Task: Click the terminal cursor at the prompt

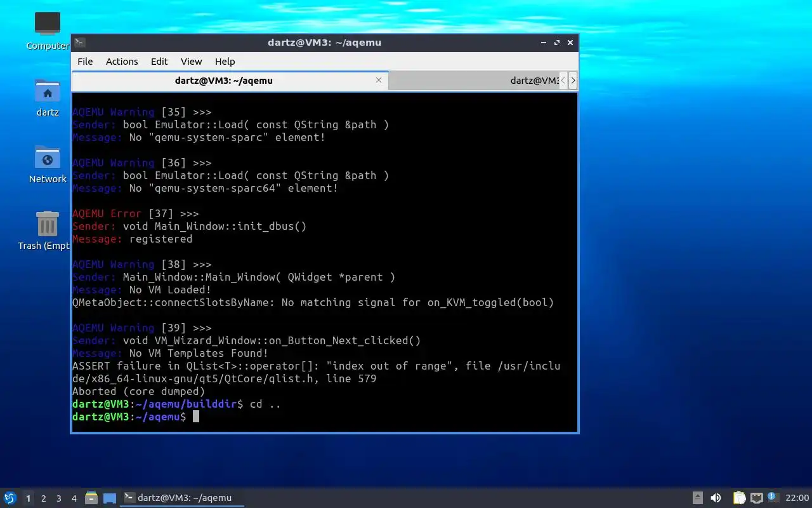Action: pyautogui.click(x=196, y=417)
